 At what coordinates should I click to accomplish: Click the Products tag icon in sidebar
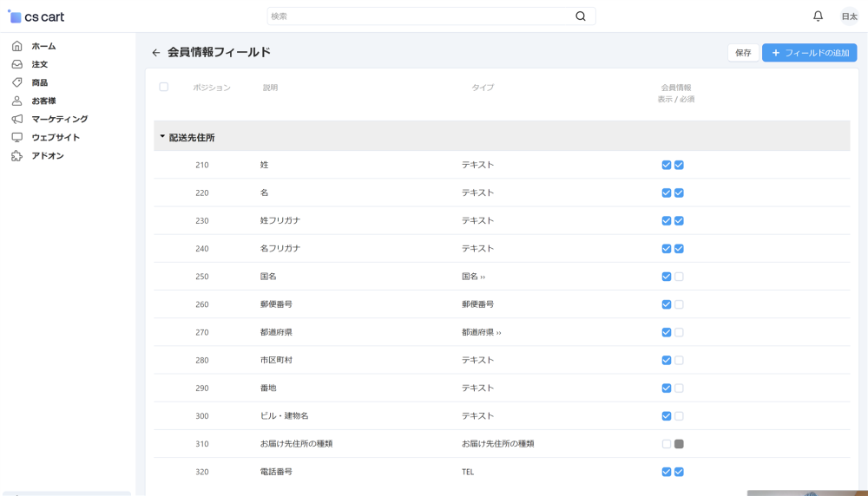(x=16, y=82)
